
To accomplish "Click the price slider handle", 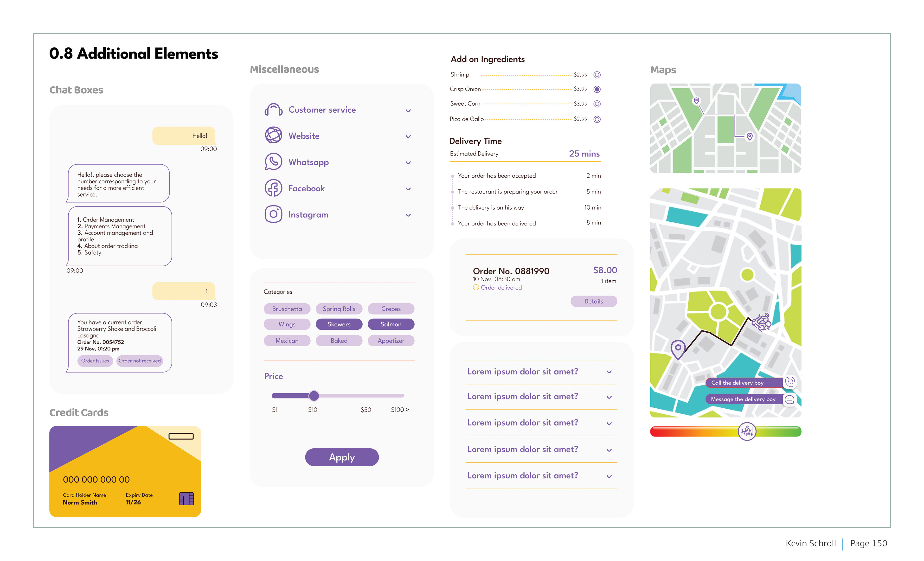I will pyautogui.click(x=314, y=396).
